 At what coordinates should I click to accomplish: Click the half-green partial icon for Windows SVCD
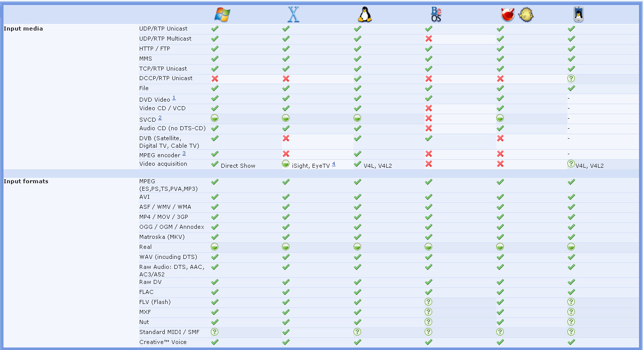(x=215, y=119)
